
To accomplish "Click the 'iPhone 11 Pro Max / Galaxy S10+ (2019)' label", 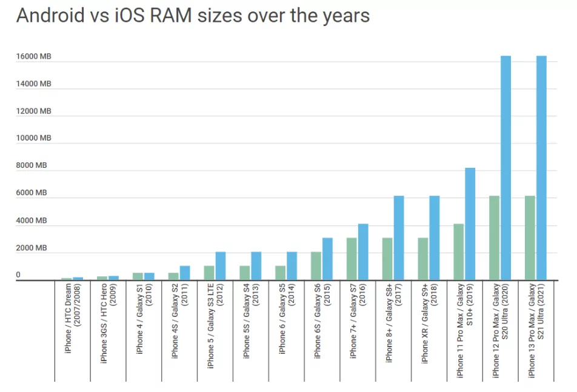I will (465, 331).
